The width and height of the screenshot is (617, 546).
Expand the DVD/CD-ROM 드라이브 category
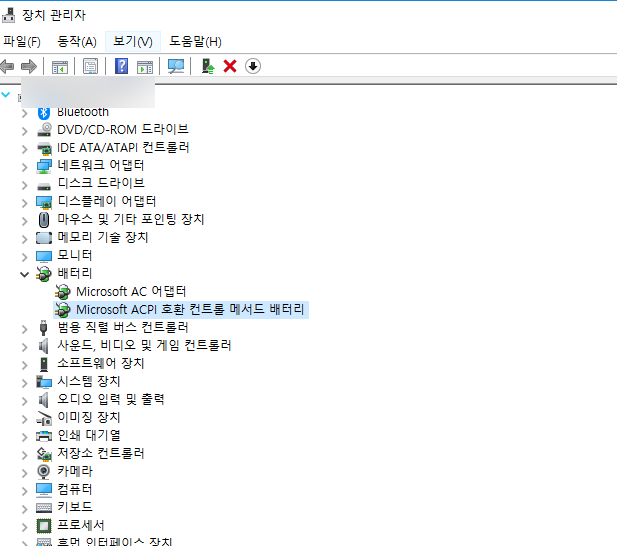[x=25, y=131]
